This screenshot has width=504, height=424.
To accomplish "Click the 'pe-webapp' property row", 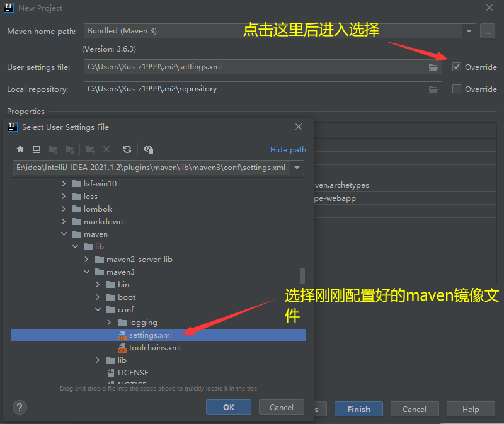I will click(x=405, y=198).
